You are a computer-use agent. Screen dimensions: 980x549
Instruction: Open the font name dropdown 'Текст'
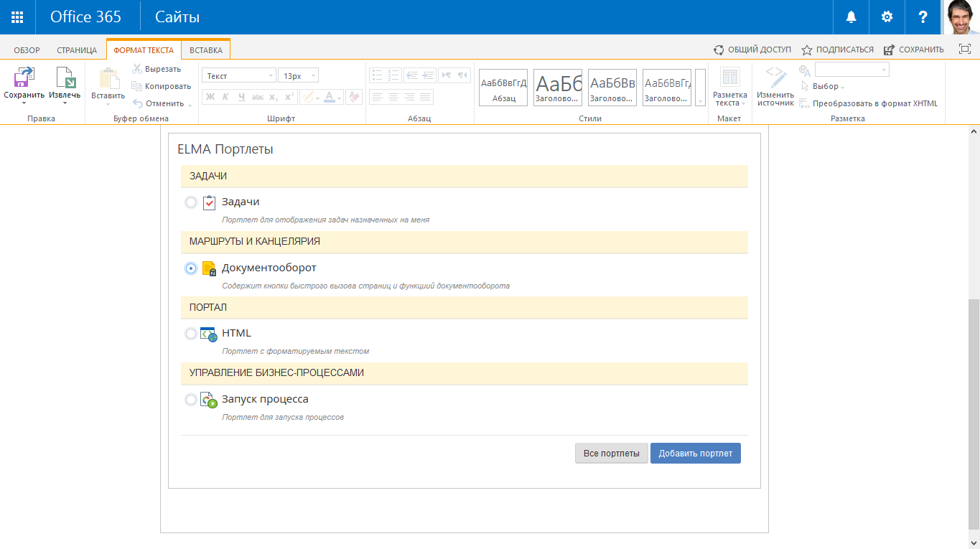(x=239, y=75)
